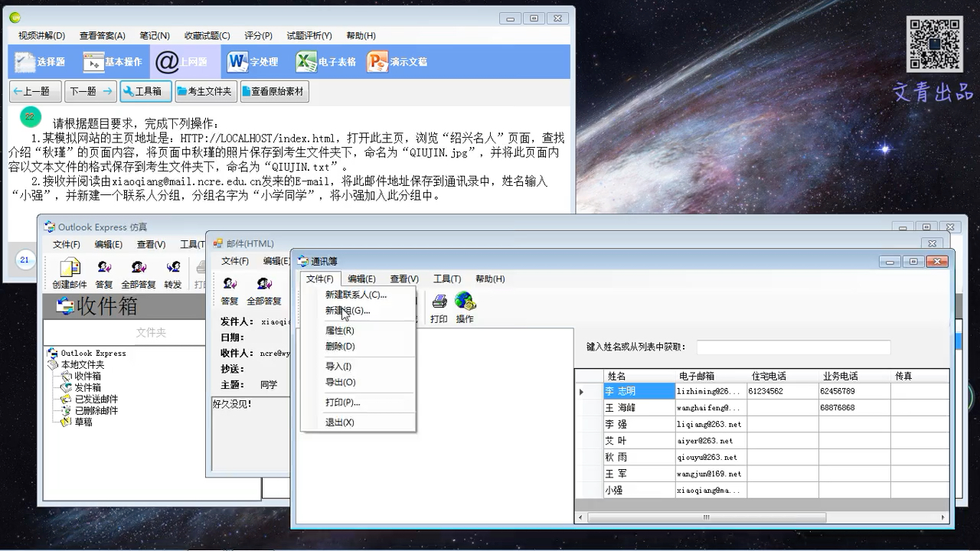Screen dimensions: 980x551
Task: Open 编辑(E) menu in Outlook Express
Action: click(x=109, y=245)
